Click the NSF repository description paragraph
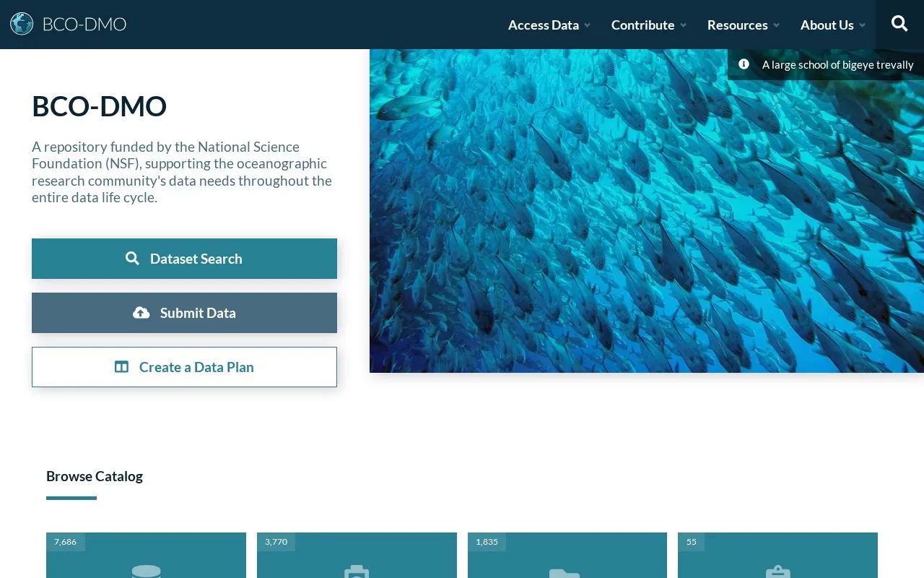This screenshot has width=924, height=578. tap(182, 172)
